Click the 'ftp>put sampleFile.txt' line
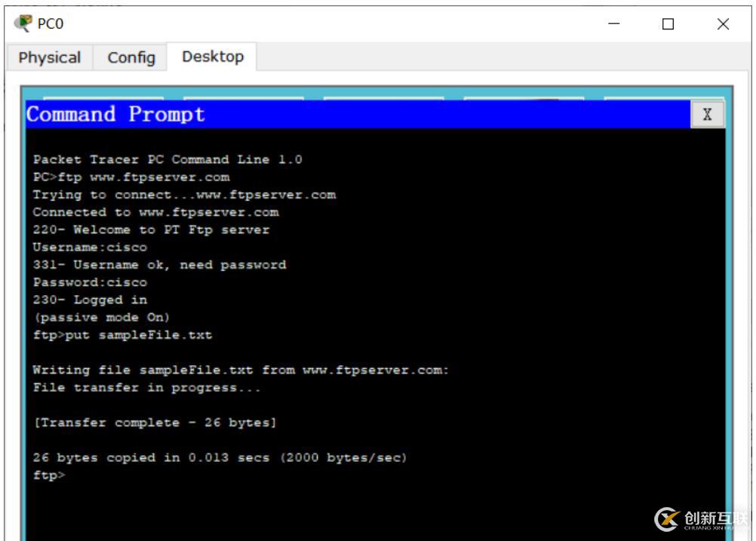Viewport: 756px width, 541px height. point(122,335)
